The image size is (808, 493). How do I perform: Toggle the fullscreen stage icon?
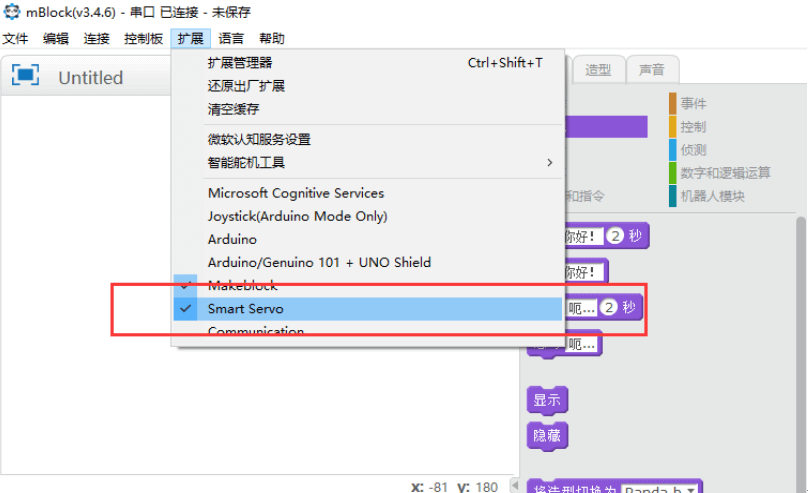point(25,76)
